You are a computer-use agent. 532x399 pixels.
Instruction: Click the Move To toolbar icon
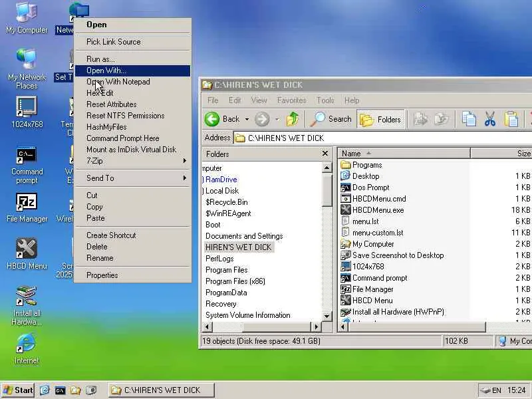(420, 119)
